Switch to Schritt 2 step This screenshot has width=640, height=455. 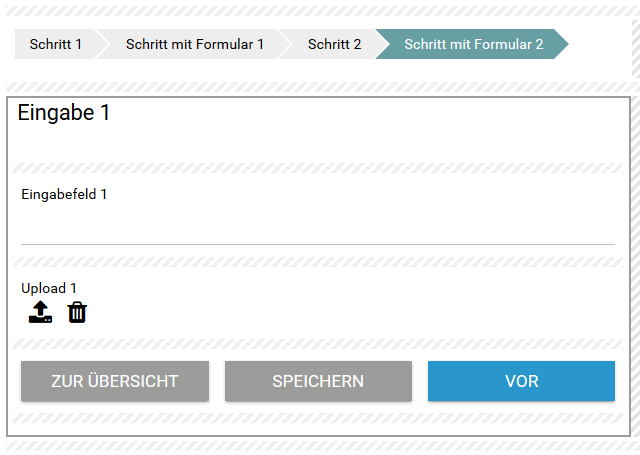tap(334, 44)
